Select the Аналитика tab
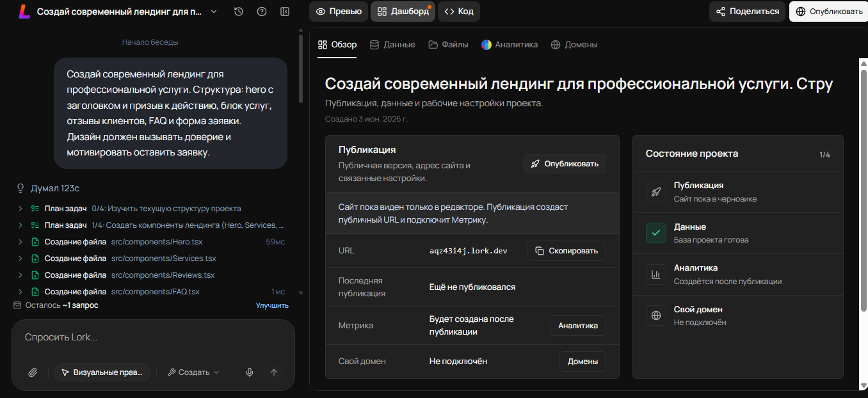Viewport: 868px width, 398px height. [x=510, y=45]
